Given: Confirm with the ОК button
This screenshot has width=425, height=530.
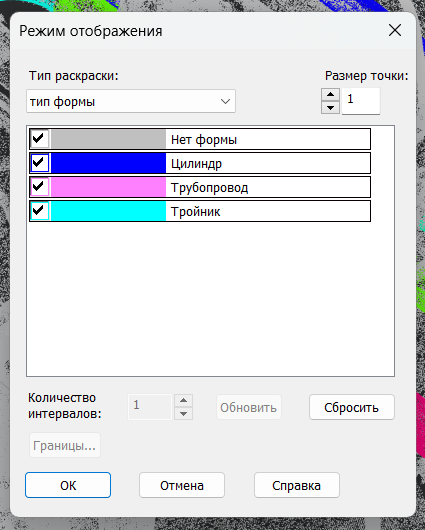Looking at the screenshot, I should pyautogui.click(x=68, y=485).
